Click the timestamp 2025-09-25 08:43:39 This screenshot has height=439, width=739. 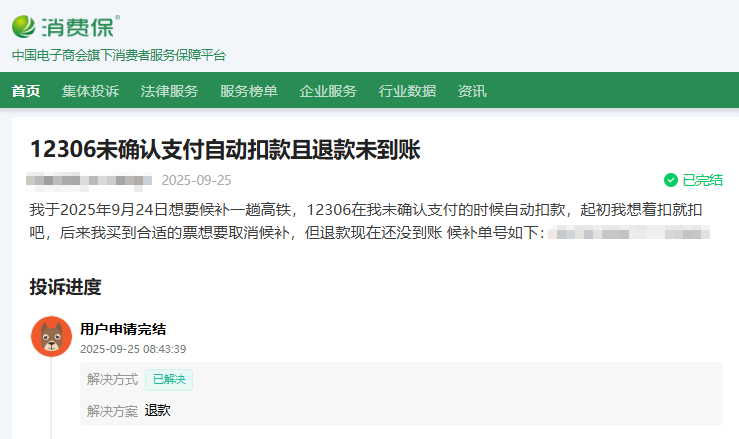pyautogui.click(x=133, y=349)
